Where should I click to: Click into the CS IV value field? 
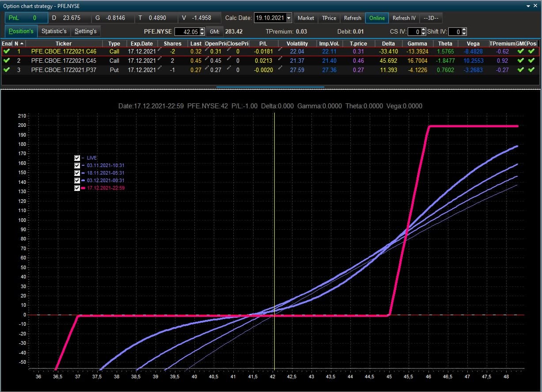414,31
